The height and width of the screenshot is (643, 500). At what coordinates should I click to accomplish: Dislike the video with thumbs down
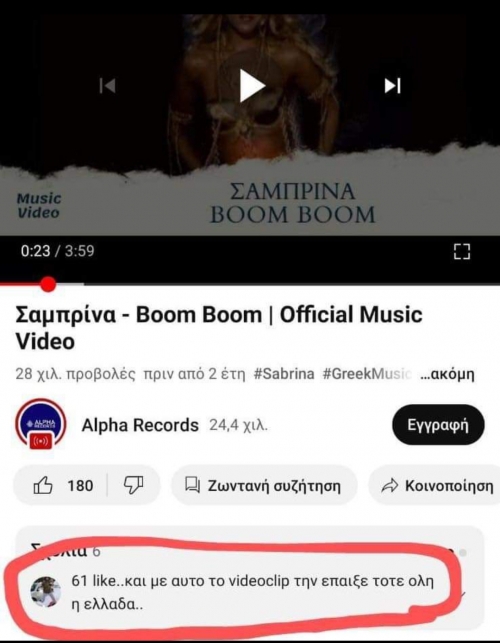point(134,486)
